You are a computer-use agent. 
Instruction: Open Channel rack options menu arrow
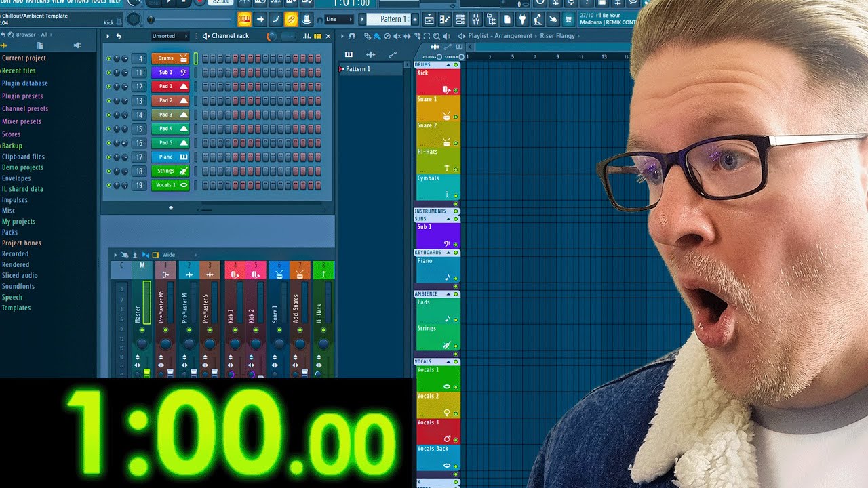click(x=107, y=36)
